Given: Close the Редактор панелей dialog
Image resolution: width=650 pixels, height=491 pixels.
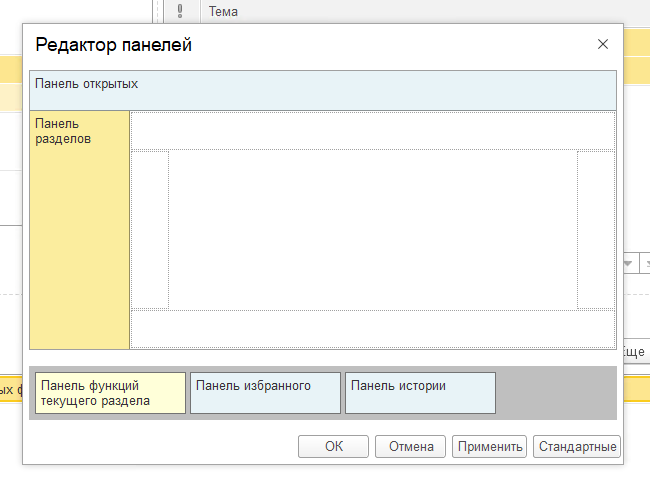Looking at the screenshot, I should tap(602, 44).
